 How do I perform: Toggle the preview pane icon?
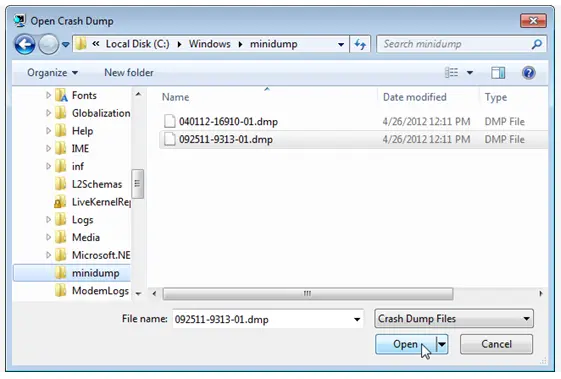(x=498, y=73)
